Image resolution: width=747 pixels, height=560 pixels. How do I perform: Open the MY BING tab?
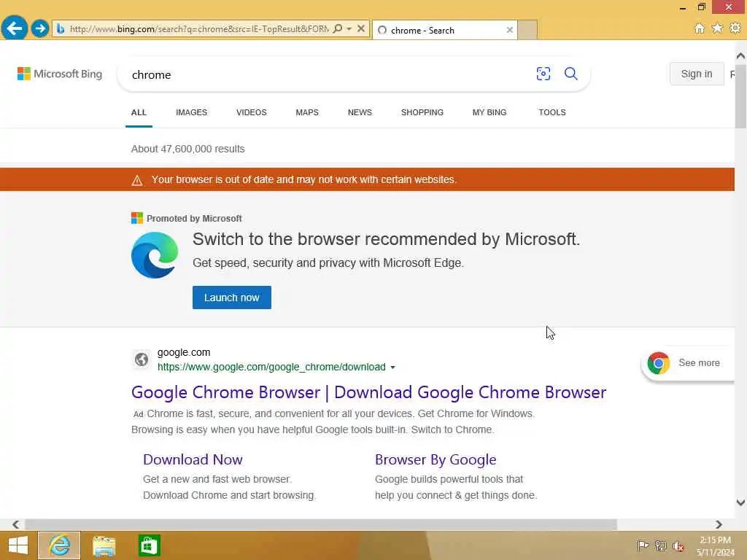click(x=489, y=112)
